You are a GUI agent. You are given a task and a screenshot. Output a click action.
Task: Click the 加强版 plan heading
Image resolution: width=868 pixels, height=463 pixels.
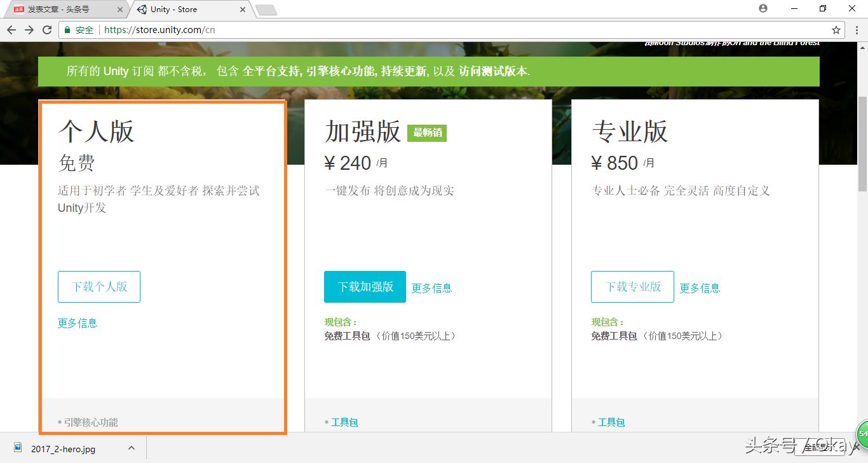click(363, 132)
